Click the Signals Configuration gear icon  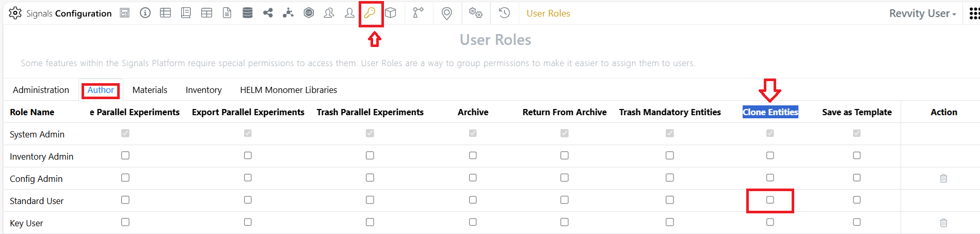pyautogui.click(x=15, y=13)
